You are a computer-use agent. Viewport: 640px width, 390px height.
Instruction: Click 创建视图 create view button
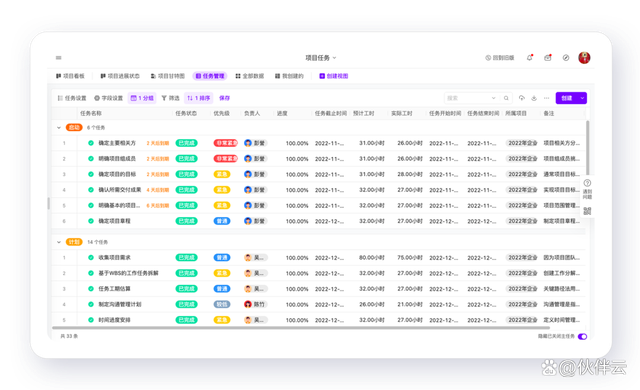[334, 76]
